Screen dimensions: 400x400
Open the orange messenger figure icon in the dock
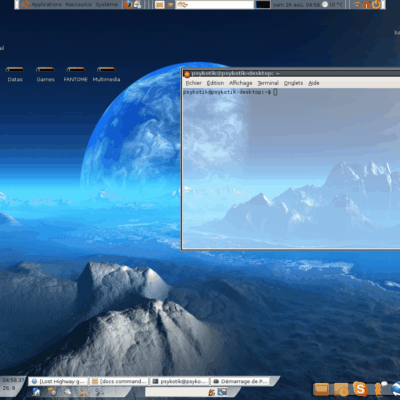click(378, 389)
